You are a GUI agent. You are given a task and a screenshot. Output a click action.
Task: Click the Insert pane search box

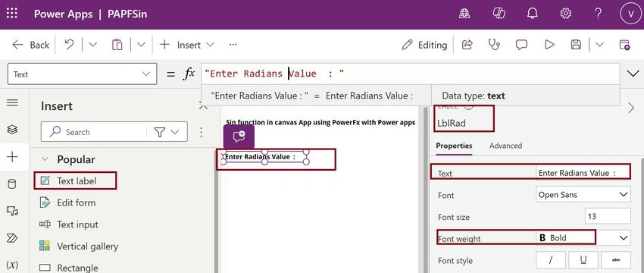[94, 132]
